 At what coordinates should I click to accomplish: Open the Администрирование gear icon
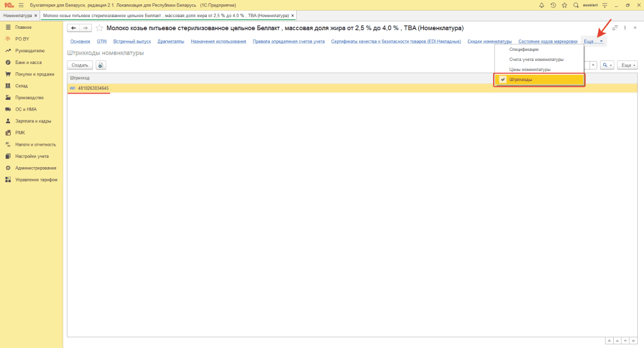click(8, 168)
